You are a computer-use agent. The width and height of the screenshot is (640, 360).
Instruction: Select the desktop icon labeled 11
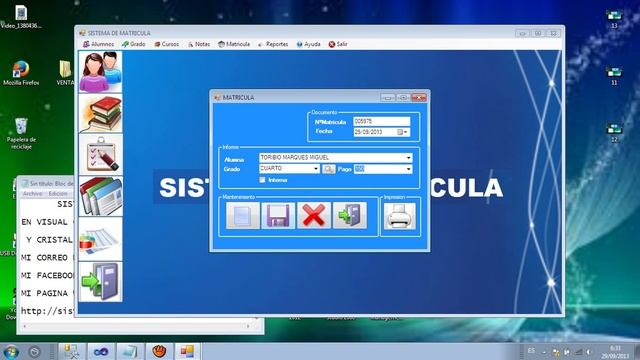[614, 76]
